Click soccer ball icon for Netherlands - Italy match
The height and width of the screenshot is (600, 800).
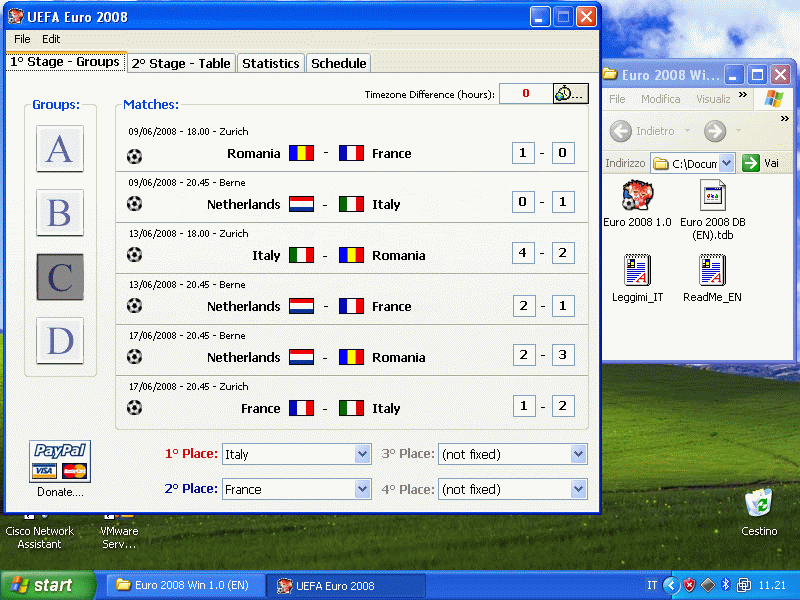[x=134, y=204]
